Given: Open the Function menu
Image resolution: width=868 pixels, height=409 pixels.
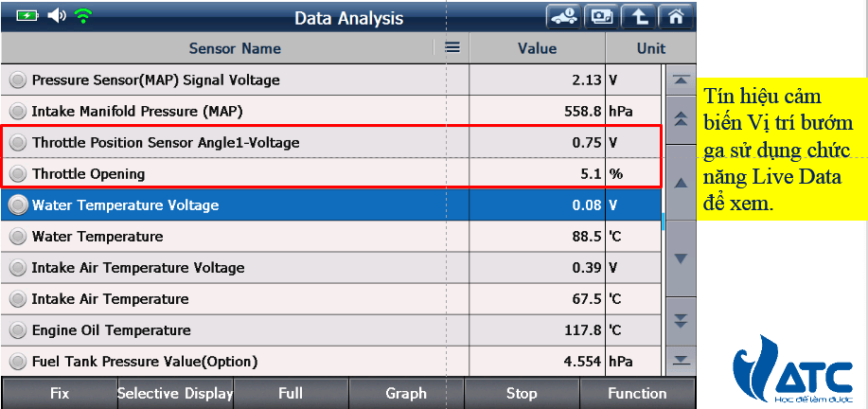Looking at the screenshot, I should pyautogui.click(x=637, y=394).
